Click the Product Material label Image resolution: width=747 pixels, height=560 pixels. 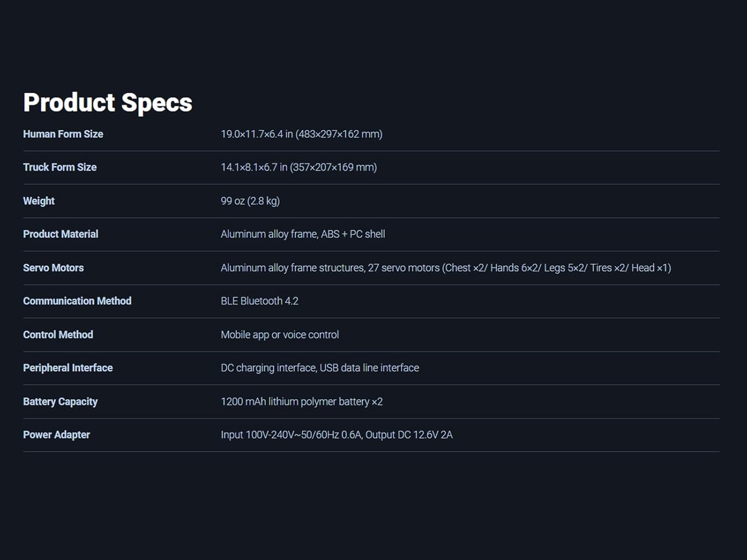pos(61,234)
